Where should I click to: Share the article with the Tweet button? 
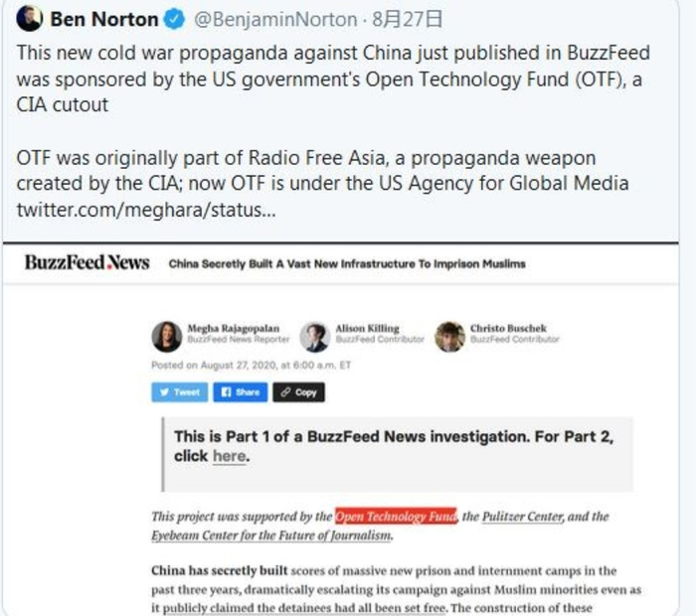coord(179,392)
